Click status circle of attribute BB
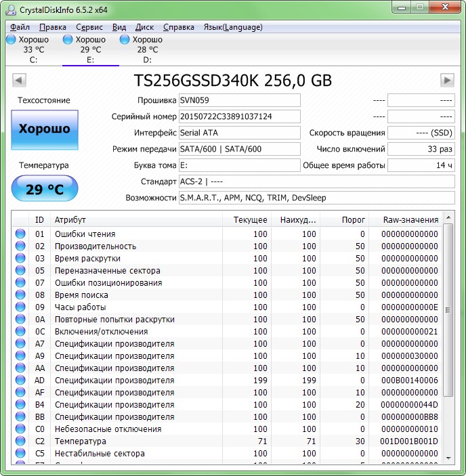The height and width of the screenshot is (476, 466). click(x=20, y=416)
